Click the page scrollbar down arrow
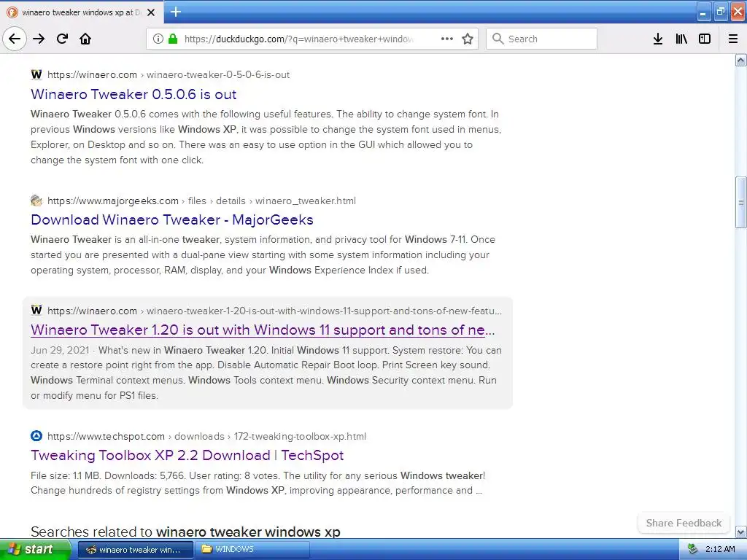747x560 pixels. click(741, 532)
